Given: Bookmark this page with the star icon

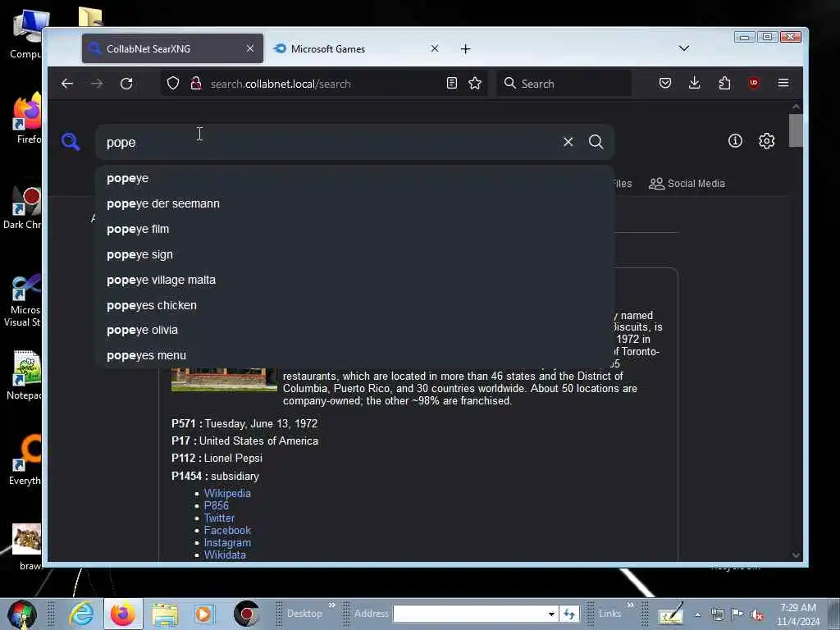Looking at the screenshot, I should (475, 84).
